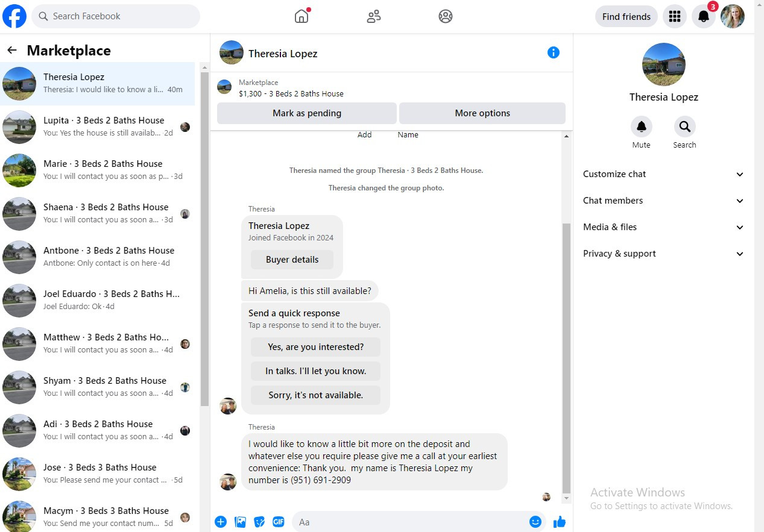The width and height of the screenshot is (764, 532).
Task: Open the emoji picker in message field
Action: [535, 522]
